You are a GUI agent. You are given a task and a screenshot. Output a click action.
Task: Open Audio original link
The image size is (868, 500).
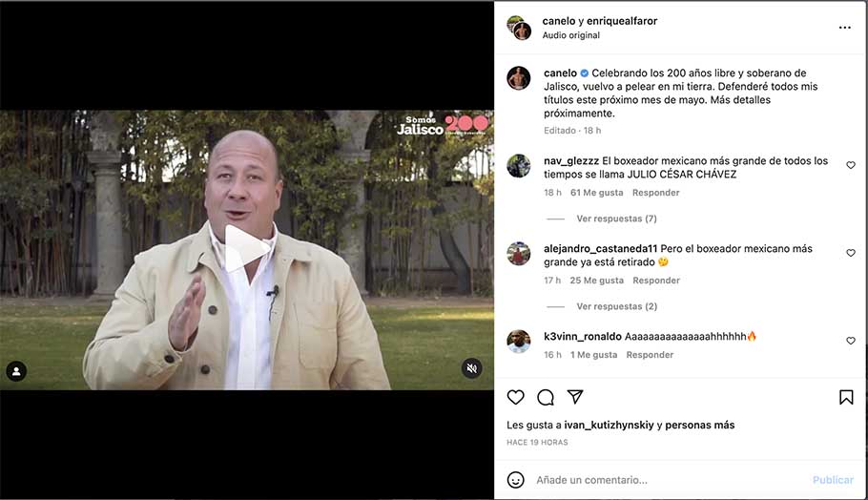click(x=570, y=35)
